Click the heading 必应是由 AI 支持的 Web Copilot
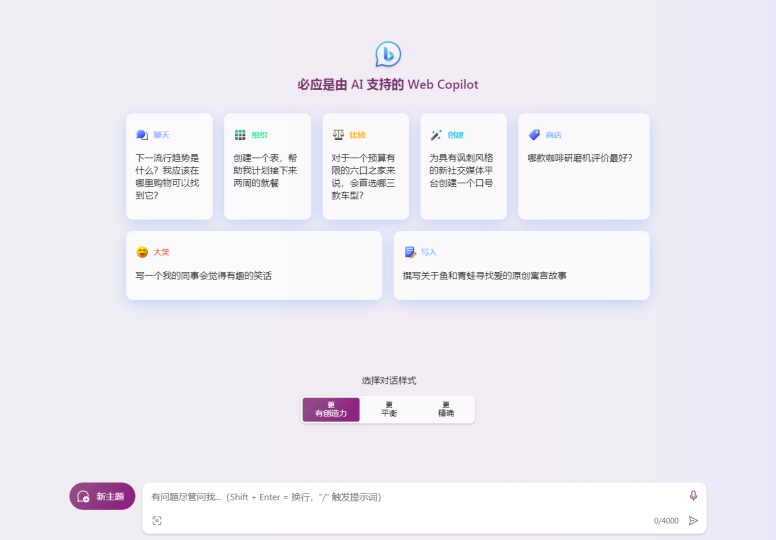 click(x=388, y=85)
